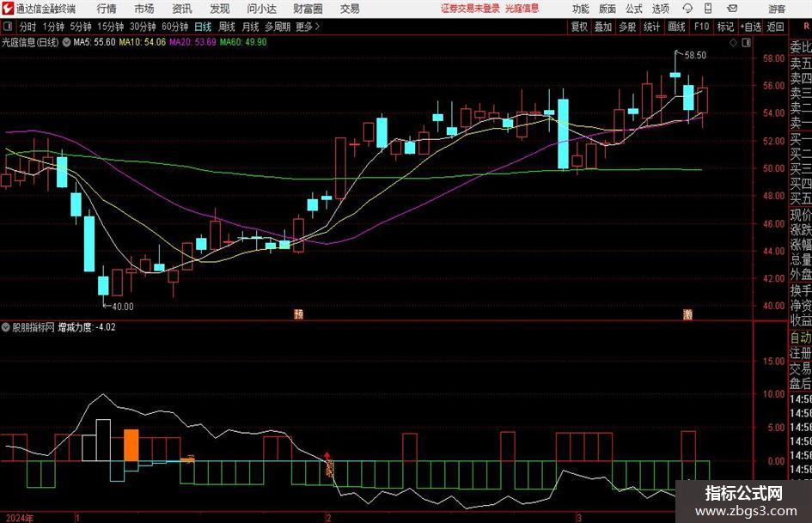
Task: Open the 选项 menu
Action: [660, 9]
